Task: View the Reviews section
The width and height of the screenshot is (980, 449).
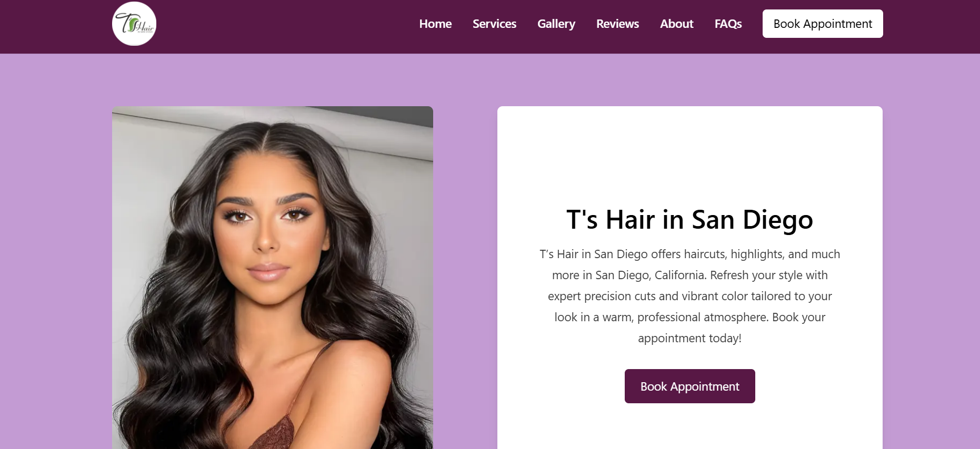Action: point(617,24)
